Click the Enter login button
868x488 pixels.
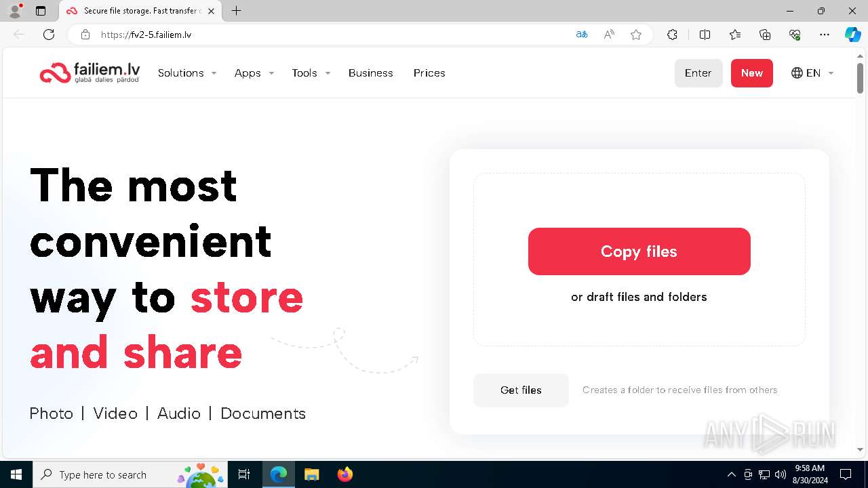tap(698, 73)
